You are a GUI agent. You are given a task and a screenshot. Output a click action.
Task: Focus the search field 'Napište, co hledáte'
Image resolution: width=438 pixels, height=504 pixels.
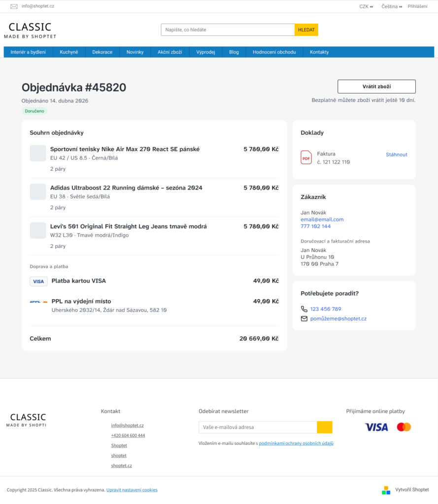pyautogui.click(x=228, y=30)
